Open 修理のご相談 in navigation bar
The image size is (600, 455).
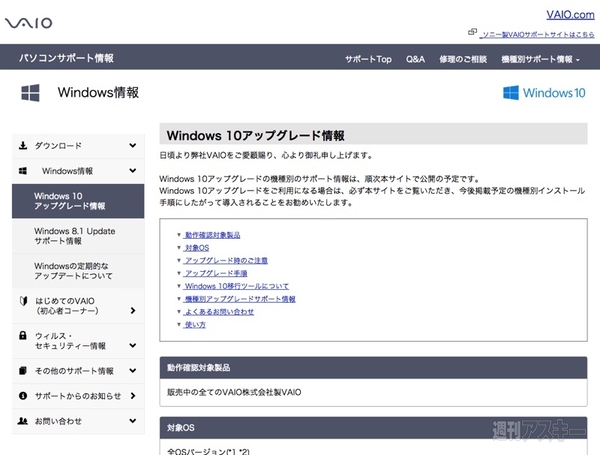click(463, 59)
